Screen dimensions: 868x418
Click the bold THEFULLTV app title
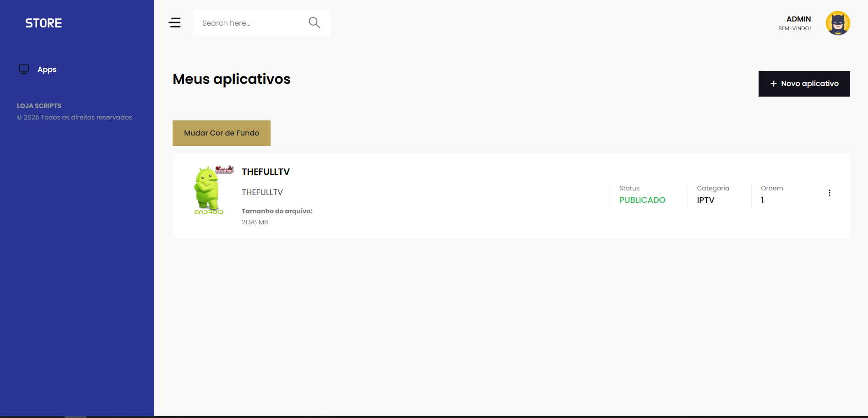coord(266,172)
